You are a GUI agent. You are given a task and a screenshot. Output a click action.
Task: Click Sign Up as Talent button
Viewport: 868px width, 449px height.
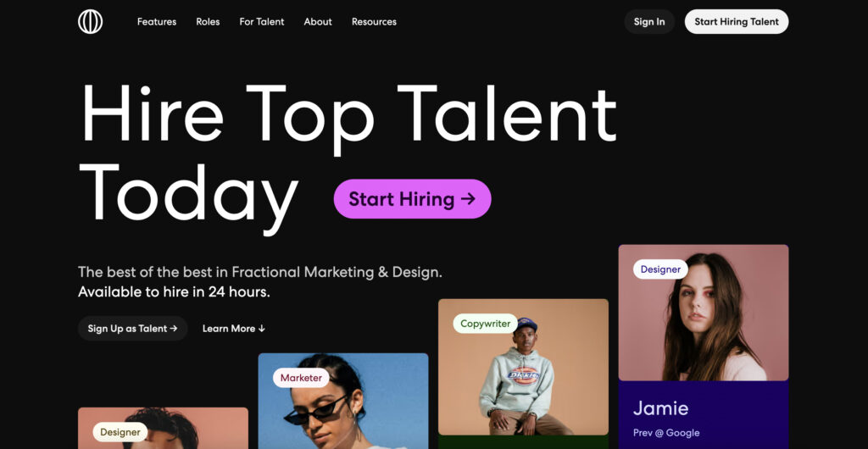133,329
